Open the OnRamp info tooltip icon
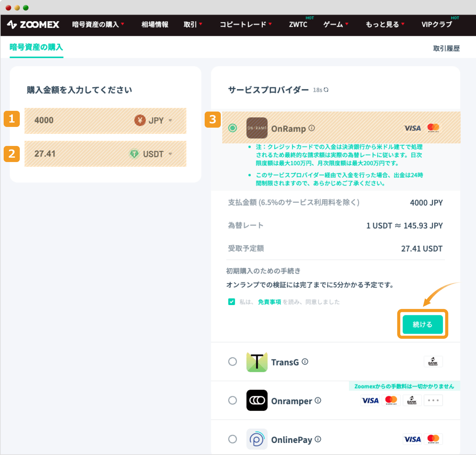 pyautogui.click(x=312, y=128)
